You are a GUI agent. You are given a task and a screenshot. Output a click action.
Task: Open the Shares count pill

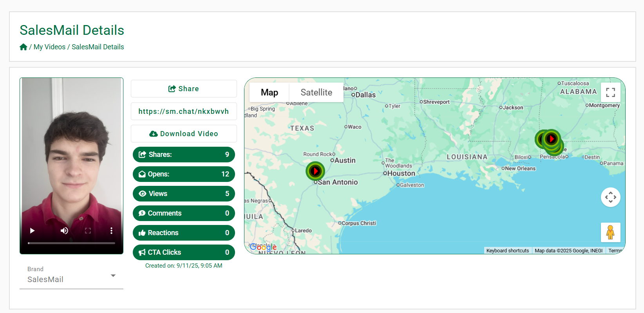coord(184,155)
